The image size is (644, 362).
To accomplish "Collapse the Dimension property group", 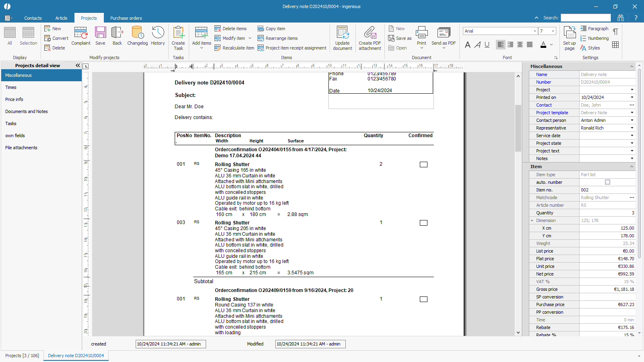I will (x=532, y=220).
